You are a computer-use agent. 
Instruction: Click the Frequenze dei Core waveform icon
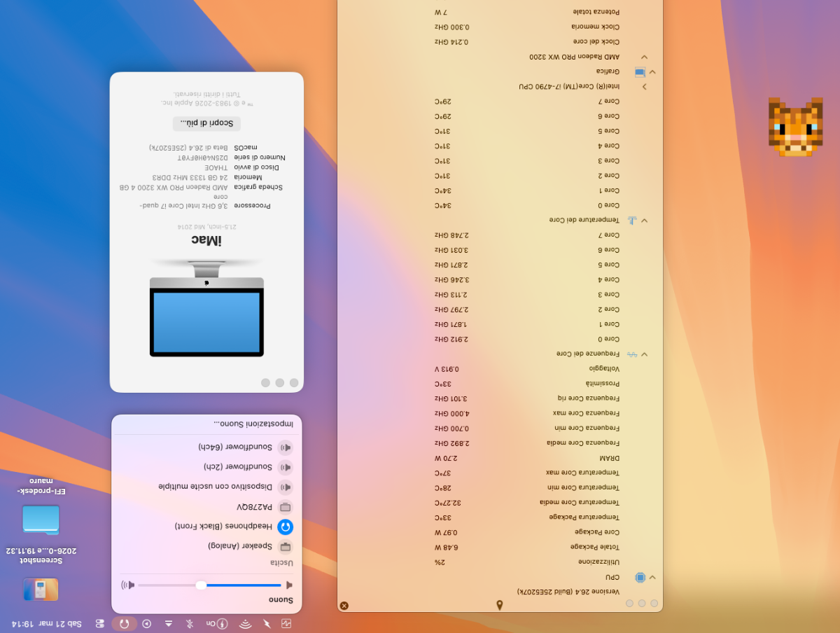pos(632,354)
